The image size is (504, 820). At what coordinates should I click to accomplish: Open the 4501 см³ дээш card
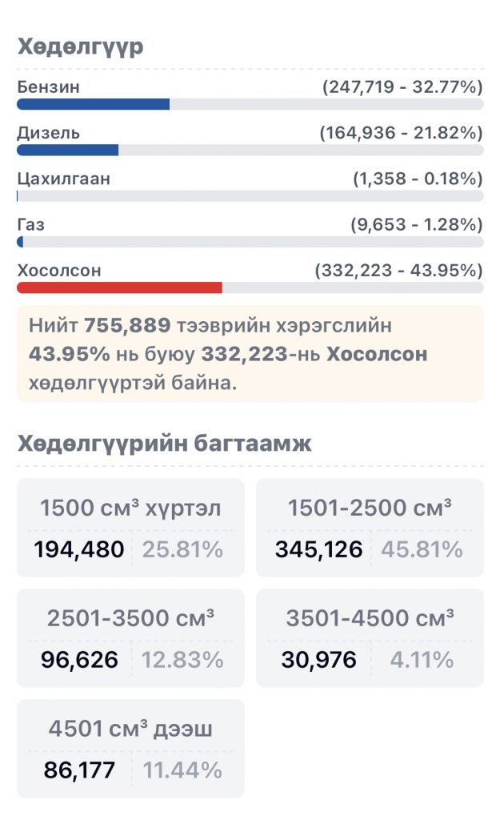pos(130,749)
